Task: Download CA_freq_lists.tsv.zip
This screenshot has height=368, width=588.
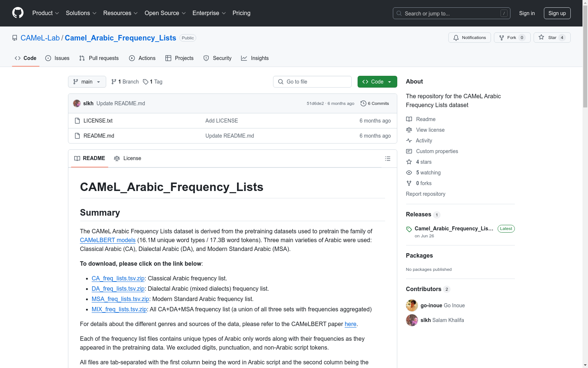Action: (x=118, y=278)
